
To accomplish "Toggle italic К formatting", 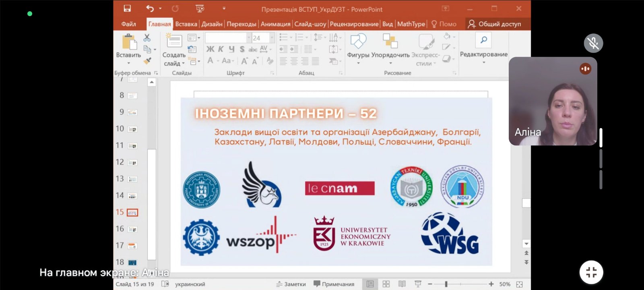I will click(221, 49).
